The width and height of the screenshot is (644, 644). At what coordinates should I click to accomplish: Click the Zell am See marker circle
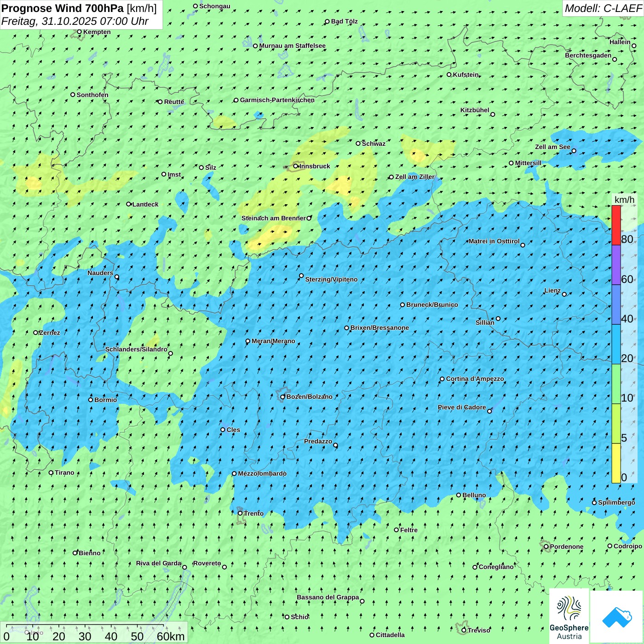point(574,151)
